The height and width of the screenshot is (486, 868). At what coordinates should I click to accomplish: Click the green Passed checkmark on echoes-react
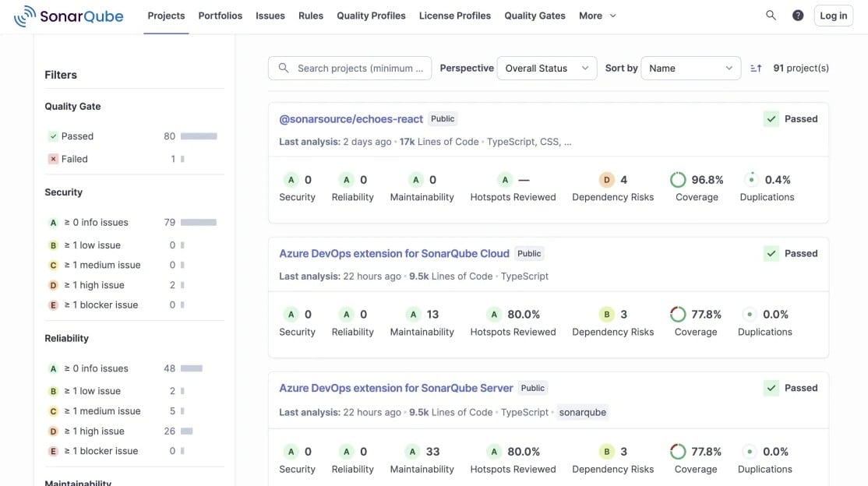click(x=771, y=118)
